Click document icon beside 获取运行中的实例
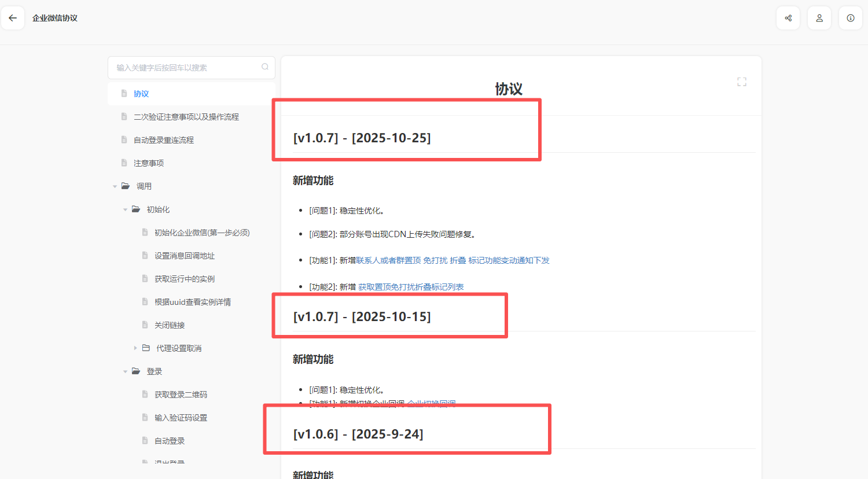The height and width of the screenshot is (479, 868). point(145,278)
